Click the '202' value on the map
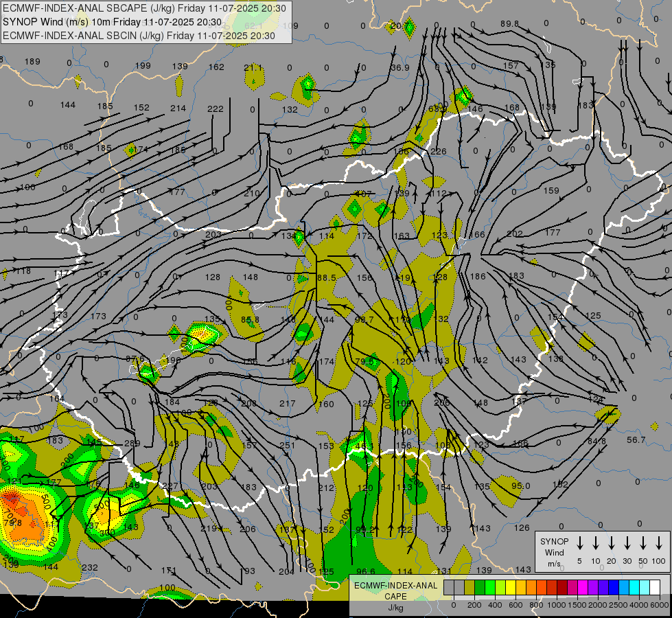The height and width of the screenshot is (618, 672). [x=515, y=233]
